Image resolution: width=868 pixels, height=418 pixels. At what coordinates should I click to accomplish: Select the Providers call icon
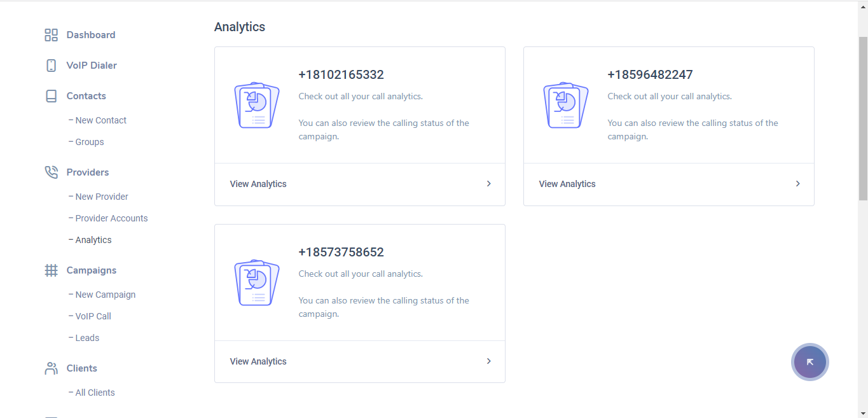[51, 172]
